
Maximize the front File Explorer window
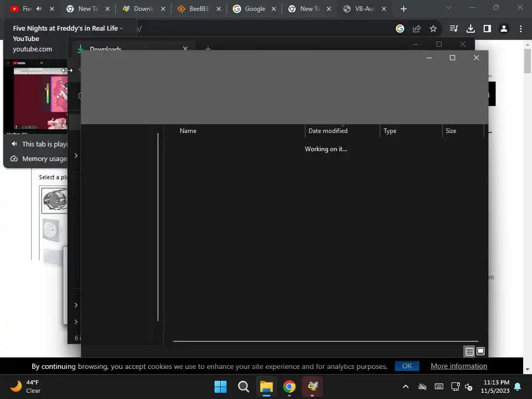453,58
